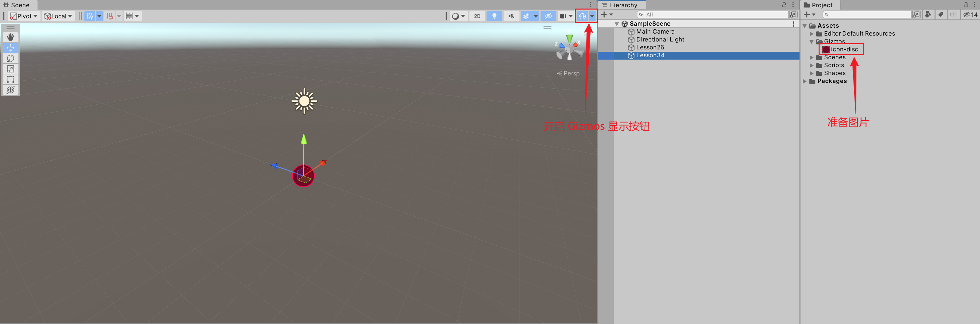Toggle 2D view mode

477,16
